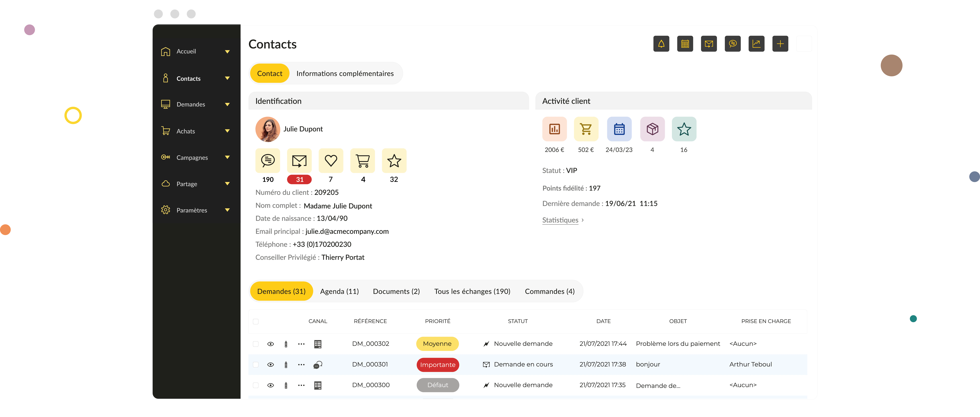Expand the Accueil menu arrow

(227, 52)
